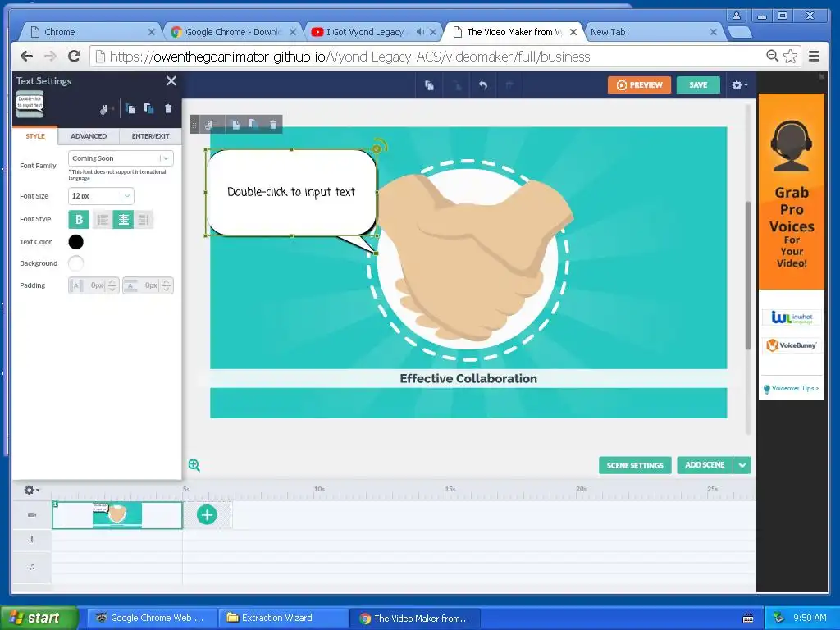840x630 pixels.
Task: Go back with the browser back arrow
Action: point(26,56)
